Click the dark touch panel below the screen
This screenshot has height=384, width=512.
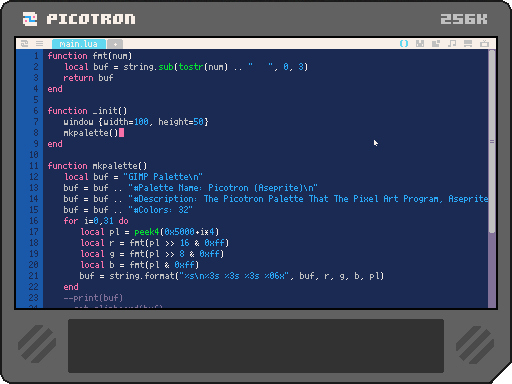point(256,346)
